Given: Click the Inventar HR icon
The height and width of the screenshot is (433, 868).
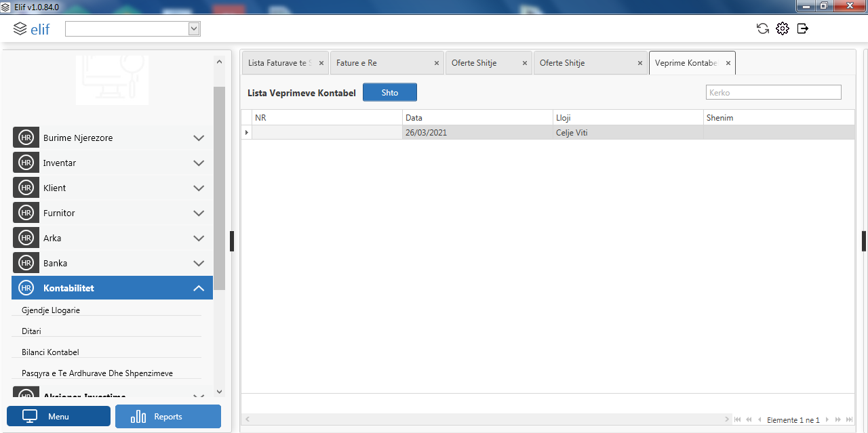Looking at the screenshot, I should 26,163.
